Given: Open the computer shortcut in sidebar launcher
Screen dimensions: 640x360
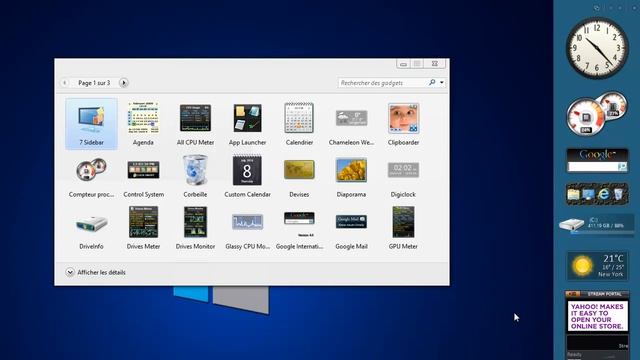Looking at the screenshot, I should click(589, 194).
